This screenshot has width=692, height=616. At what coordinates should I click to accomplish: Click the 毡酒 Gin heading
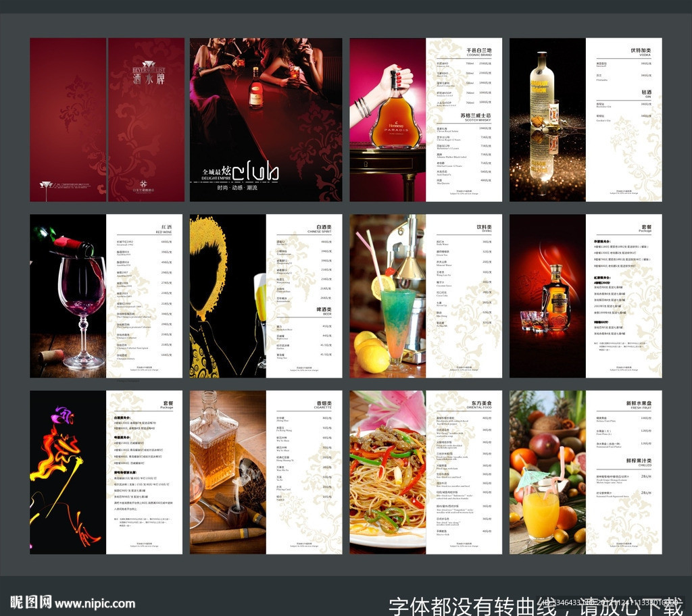point(646,93)
